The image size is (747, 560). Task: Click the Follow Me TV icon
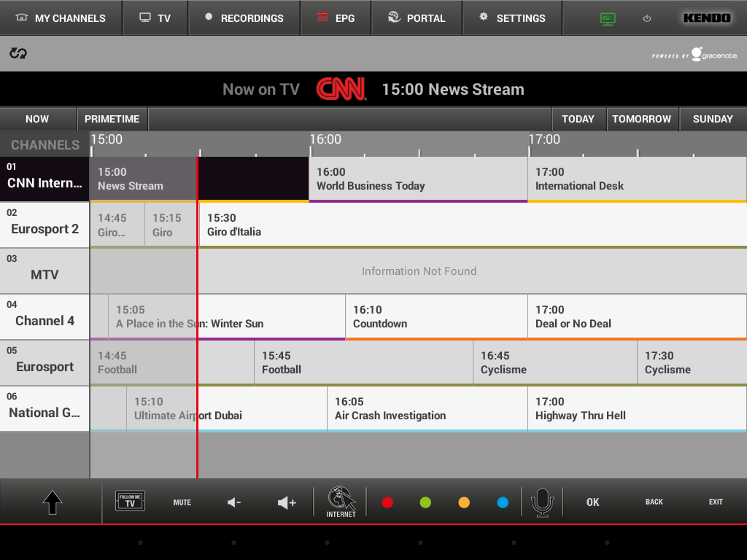[x=130, y=501]
